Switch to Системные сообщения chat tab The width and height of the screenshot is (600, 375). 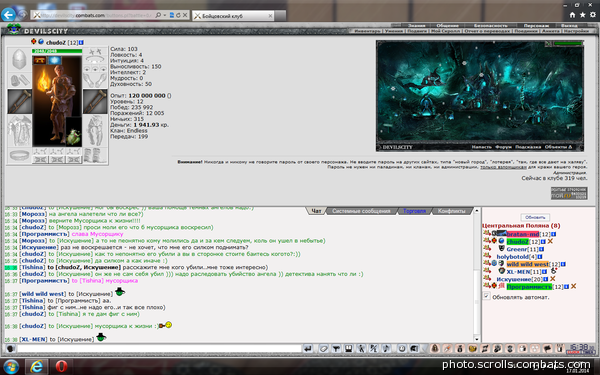[361, 211]
